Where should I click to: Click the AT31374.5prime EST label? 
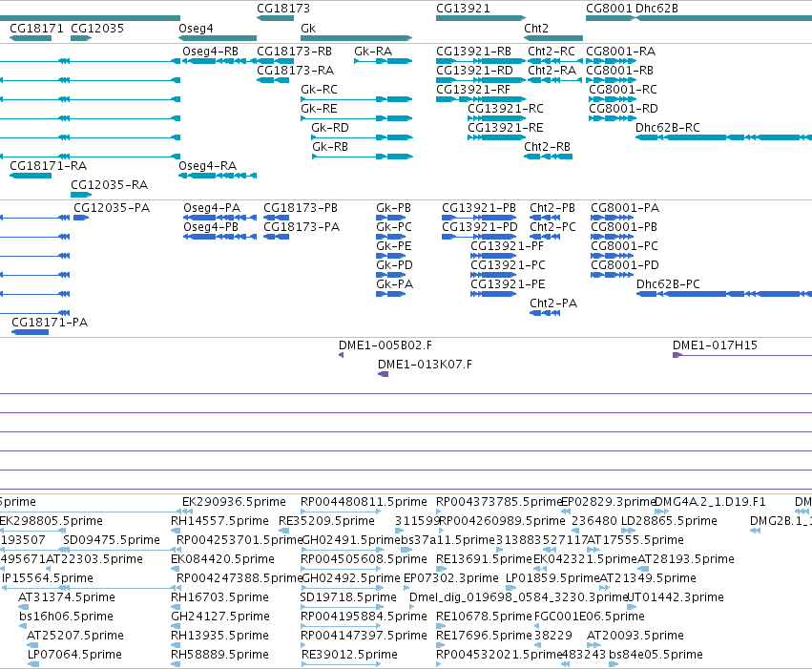click(66, 597)
